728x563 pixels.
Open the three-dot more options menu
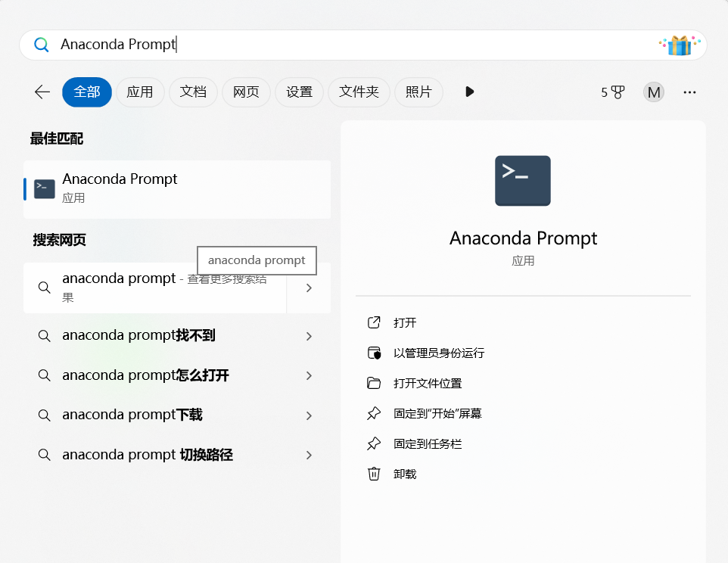[689, 92]
